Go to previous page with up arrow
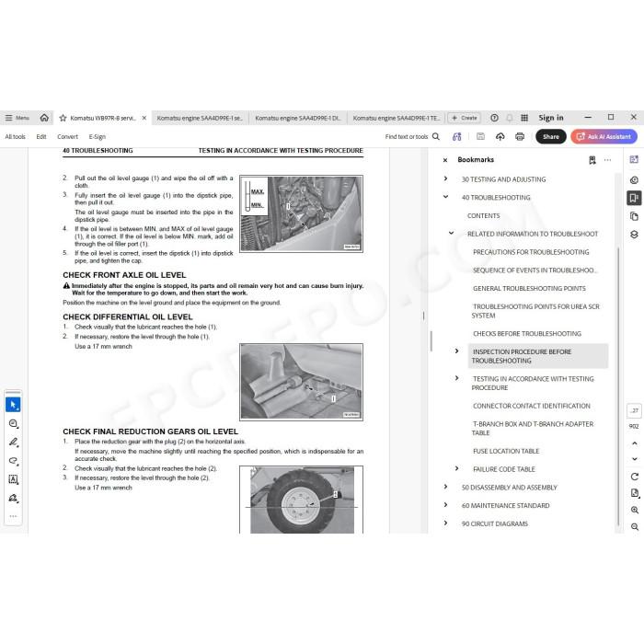644x644 pixels. [635, 443]
